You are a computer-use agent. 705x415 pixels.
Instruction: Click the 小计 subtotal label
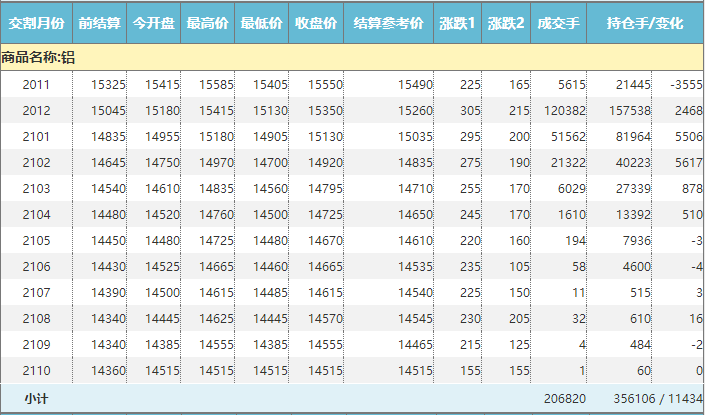(36, 398)
